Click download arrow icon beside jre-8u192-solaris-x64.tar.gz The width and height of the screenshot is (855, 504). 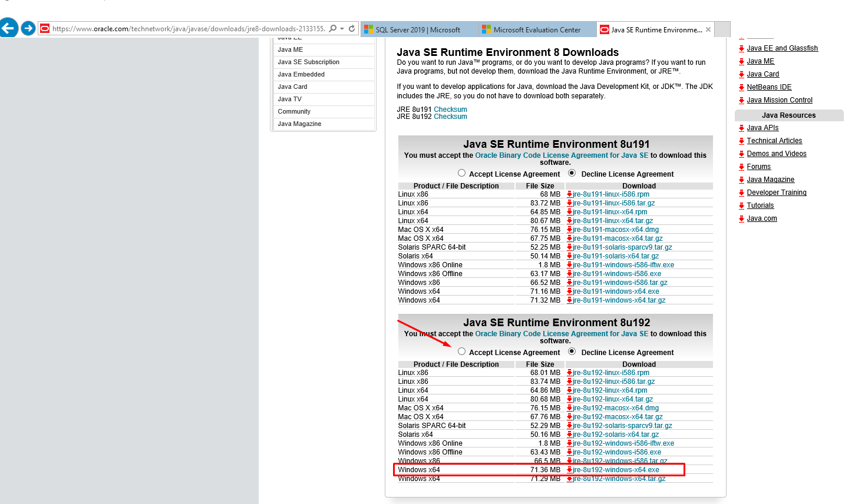569,435
